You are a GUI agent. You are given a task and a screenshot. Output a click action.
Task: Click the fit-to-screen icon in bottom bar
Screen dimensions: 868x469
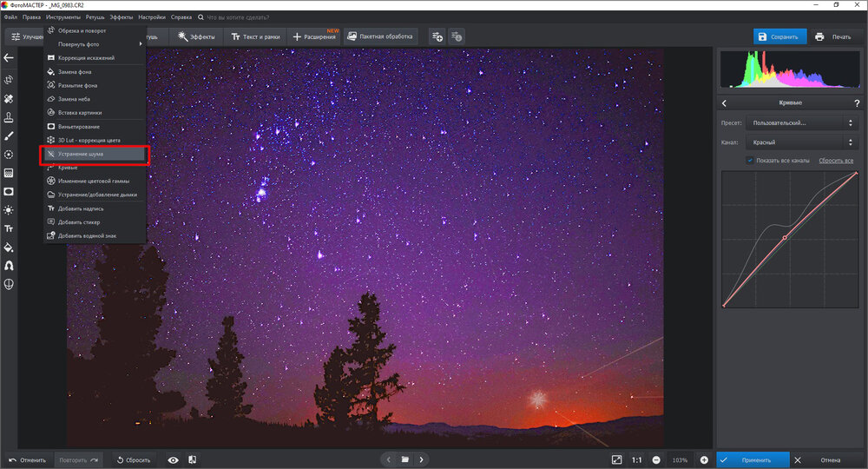616,459
